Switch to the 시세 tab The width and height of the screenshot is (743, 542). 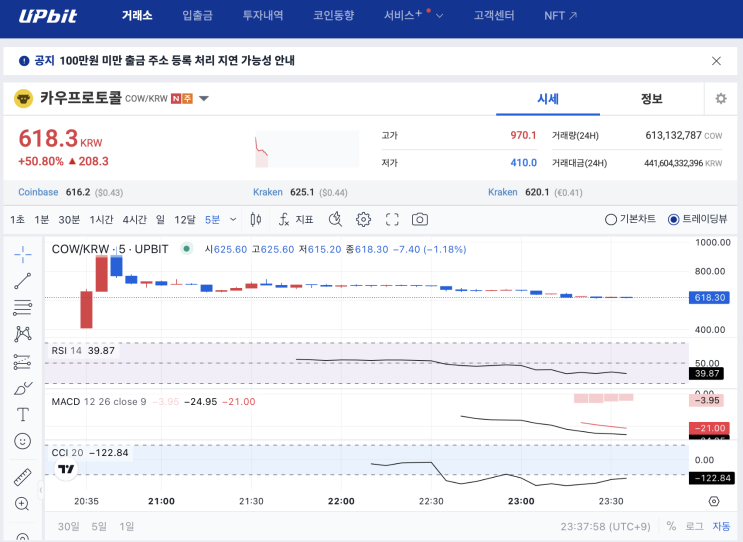pos(548,99)
